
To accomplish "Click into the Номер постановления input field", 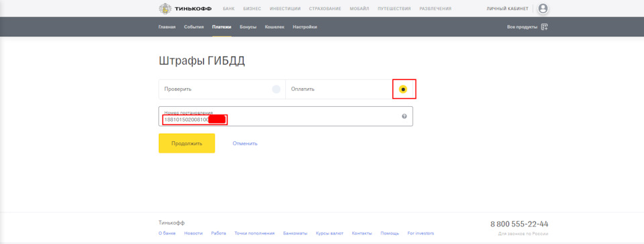I will tap(286, 116).
